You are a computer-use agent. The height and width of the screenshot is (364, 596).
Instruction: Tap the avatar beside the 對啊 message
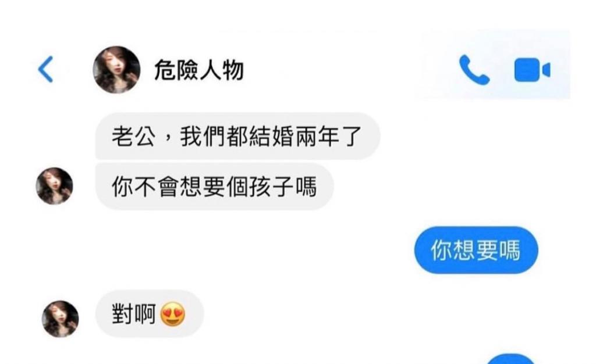60,319
